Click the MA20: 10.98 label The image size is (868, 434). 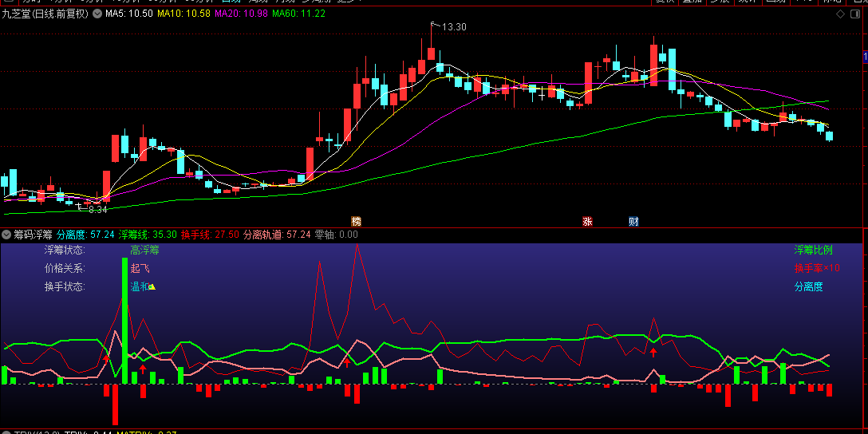(242, 14)
